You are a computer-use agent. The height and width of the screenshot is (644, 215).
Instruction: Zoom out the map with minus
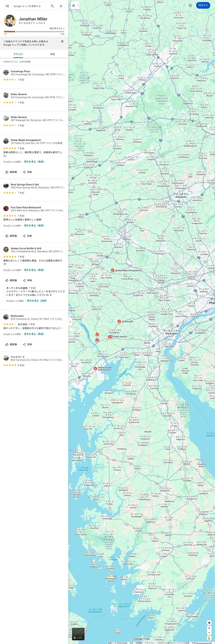209,633
